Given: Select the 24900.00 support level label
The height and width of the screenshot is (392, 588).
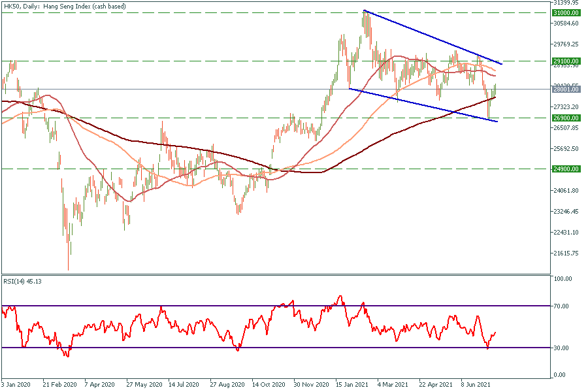Looking at the screenshot, I should (566, 169).
